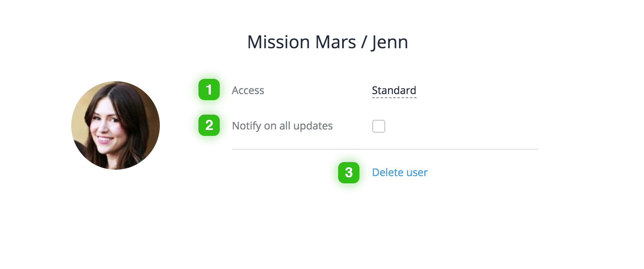Select the badge beside the Access row
The image size is (644, 269).
pos(209,90)
